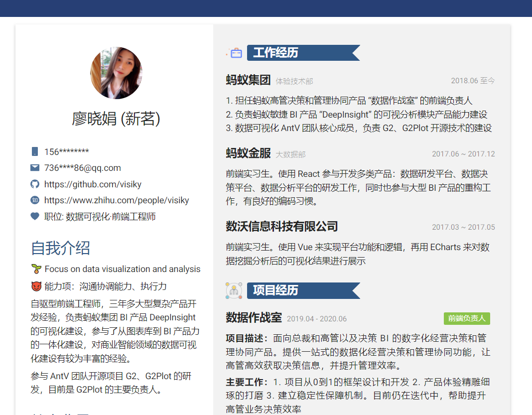Click the person icon beside 项目经历

click(234, 290)
